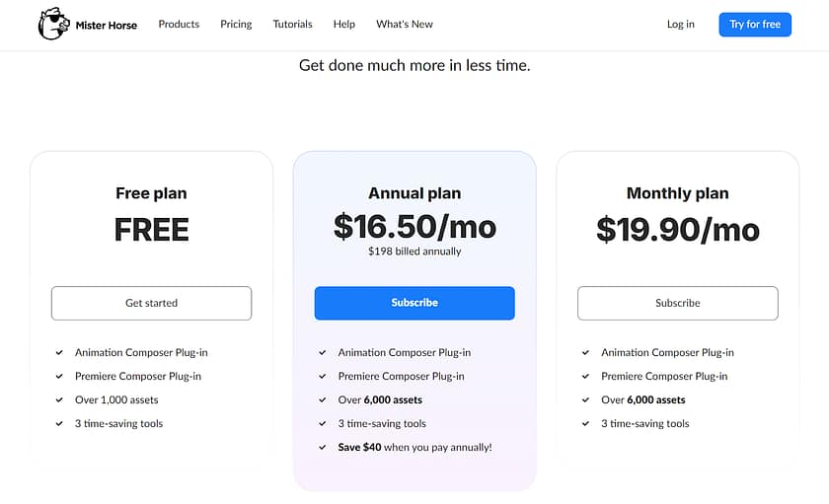The height and width of the screenshot is (504, 829).
Task: Open the Tutorials menu item
Action: [292, 25]
